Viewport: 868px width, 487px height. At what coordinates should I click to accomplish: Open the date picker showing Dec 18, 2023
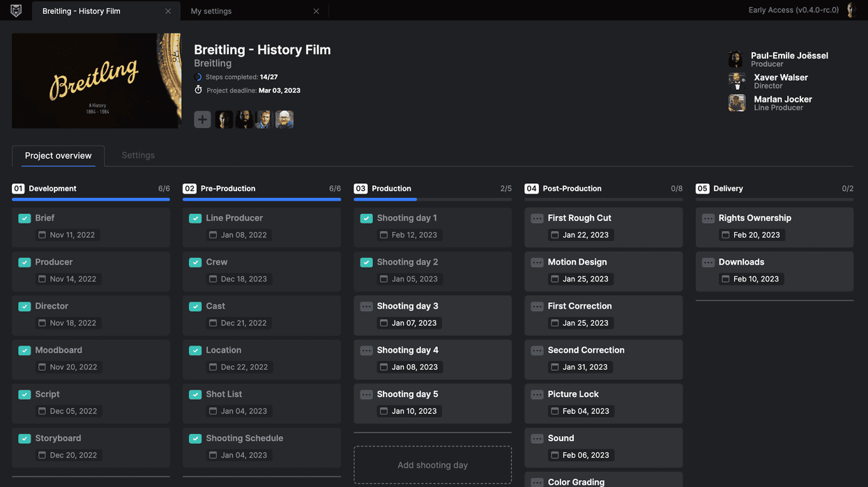(x=238, y=279)
